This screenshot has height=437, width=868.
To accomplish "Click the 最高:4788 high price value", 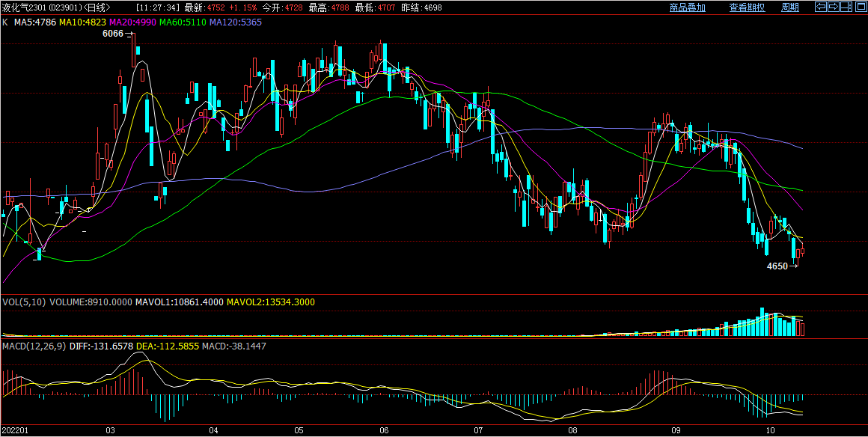I will [x=328, y=7].
